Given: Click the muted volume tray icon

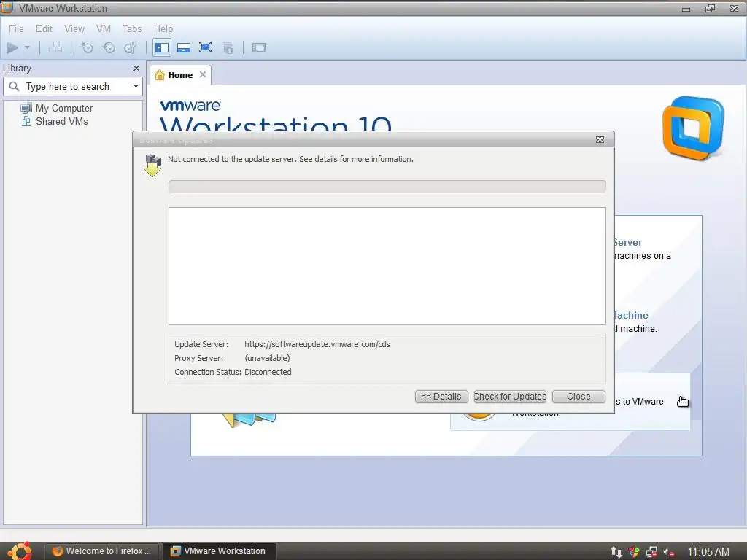Looking at the screenshot, I should [x=669, y=553].
